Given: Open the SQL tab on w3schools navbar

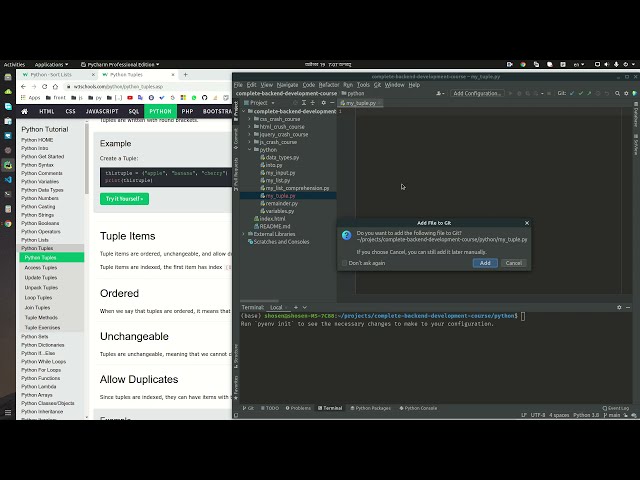Looking at the screenshot, I should click(x=134, y=111).
